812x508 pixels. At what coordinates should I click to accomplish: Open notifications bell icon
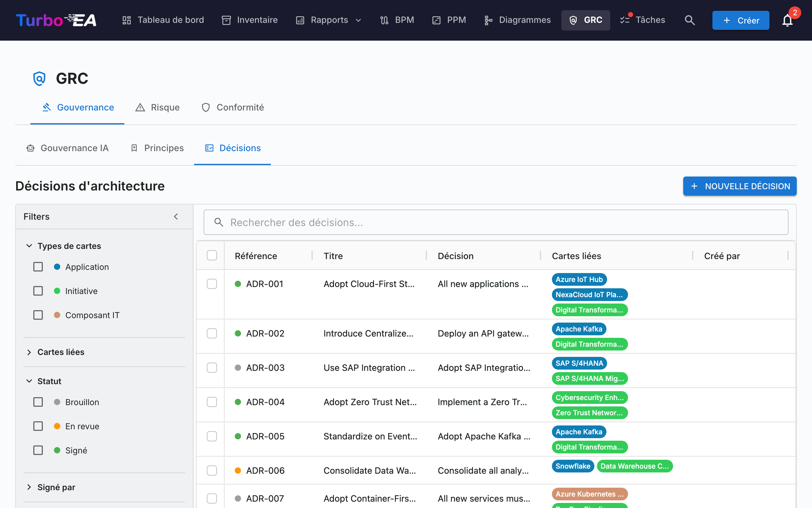coord(787,21)
